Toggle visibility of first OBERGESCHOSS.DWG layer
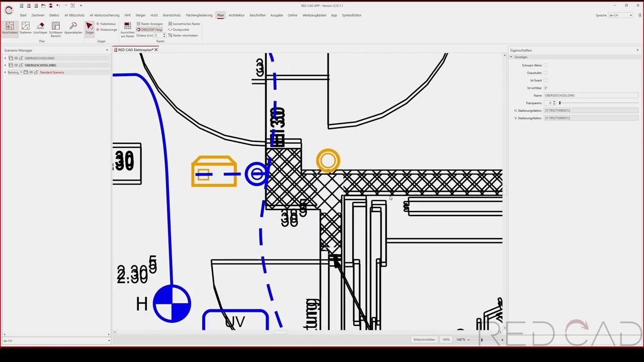The width and height of the screenshot is (644, 362). [x=16, y=58]
